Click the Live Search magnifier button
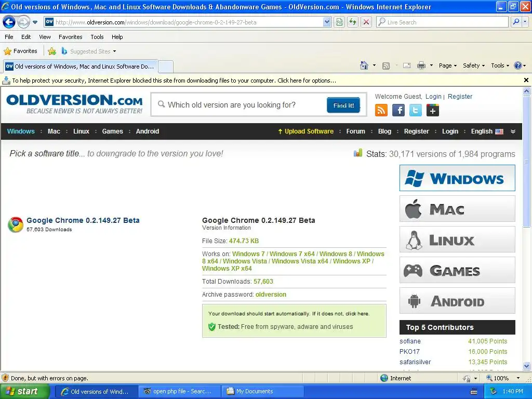 pos(516,22)
